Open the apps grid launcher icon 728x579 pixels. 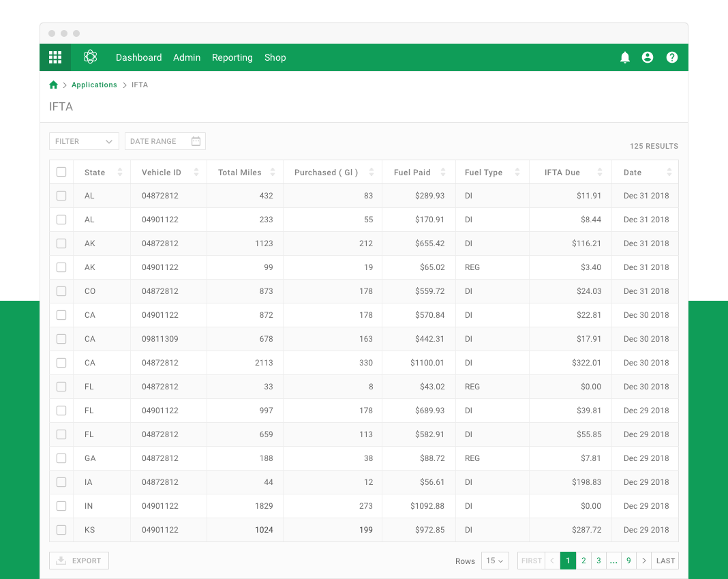[x=55, y=57]
